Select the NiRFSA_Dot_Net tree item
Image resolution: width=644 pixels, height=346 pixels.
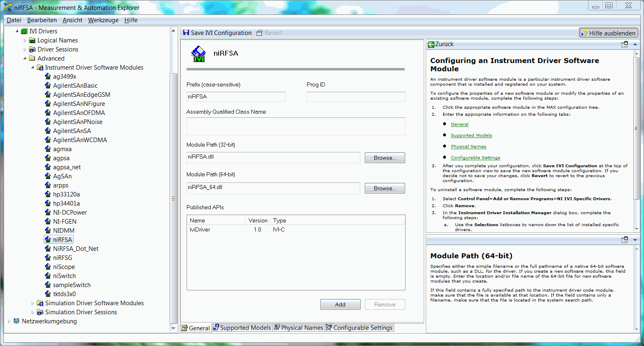pyautogui.click(x=76, y=249)
